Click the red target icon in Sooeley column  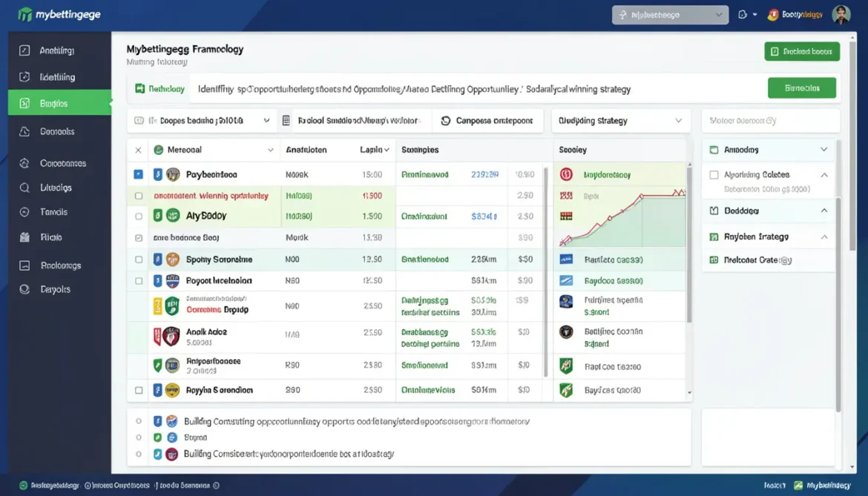[566, 175]
